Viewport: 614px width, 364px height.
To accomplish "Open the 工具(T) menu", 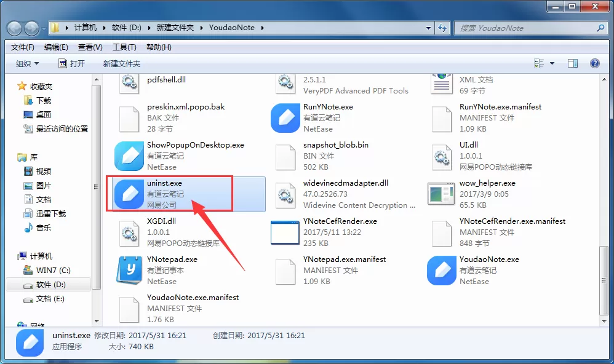I will (x=124, y=47).
